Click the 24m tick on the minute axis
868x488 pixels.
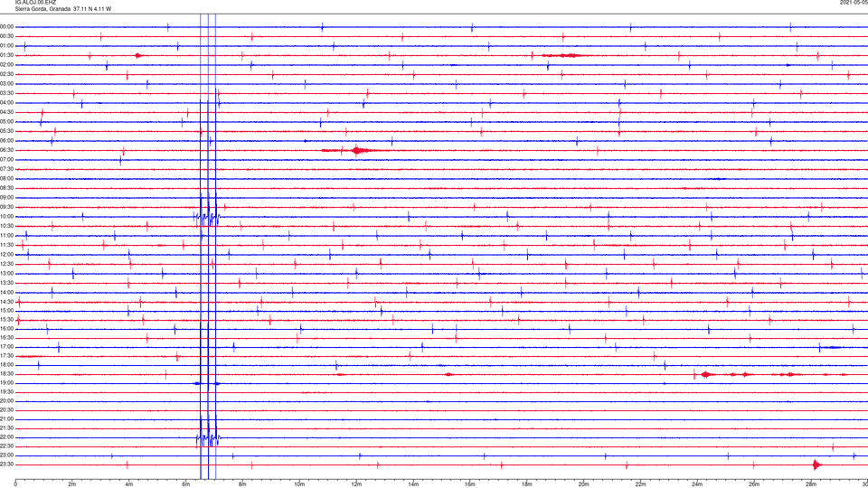tap(697, 484)
